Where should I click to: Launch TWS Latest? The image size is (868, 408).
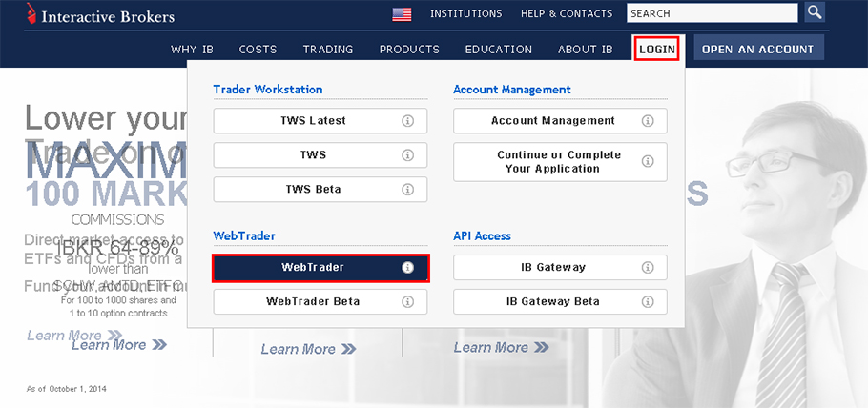click(320, 121)
